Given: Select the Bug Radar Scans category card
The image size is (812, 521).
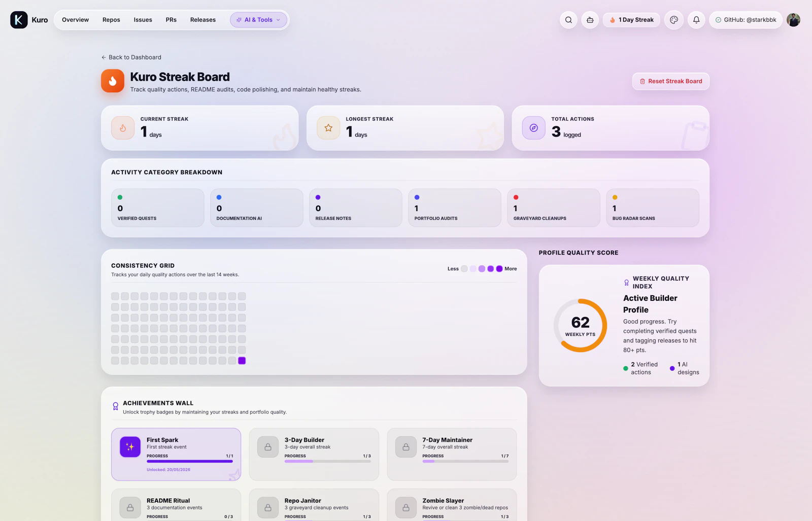Looking at the screenshot, I should point(653,208).
